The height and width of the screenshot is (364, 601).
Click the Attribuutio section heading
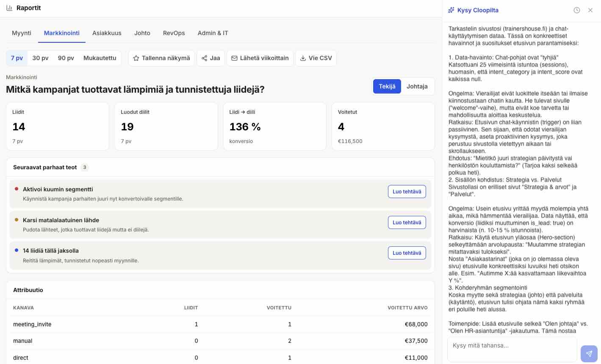tap(28, 290)
